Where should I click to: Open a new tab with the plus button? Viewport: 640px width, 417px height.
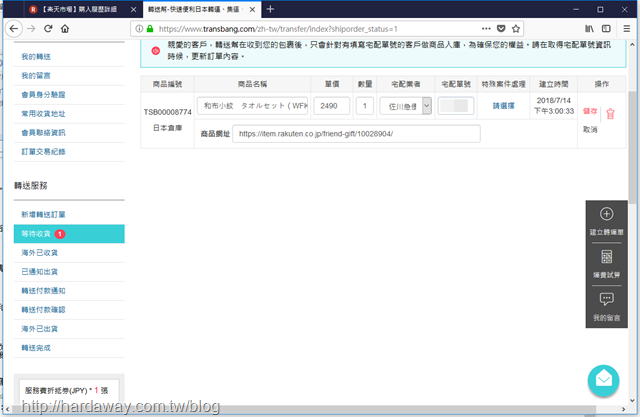click(x=270, y=9)
